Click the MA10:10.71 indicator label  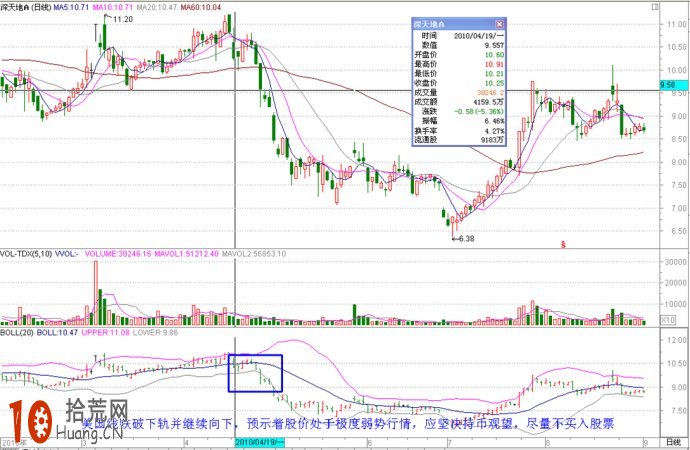[113, 7]
